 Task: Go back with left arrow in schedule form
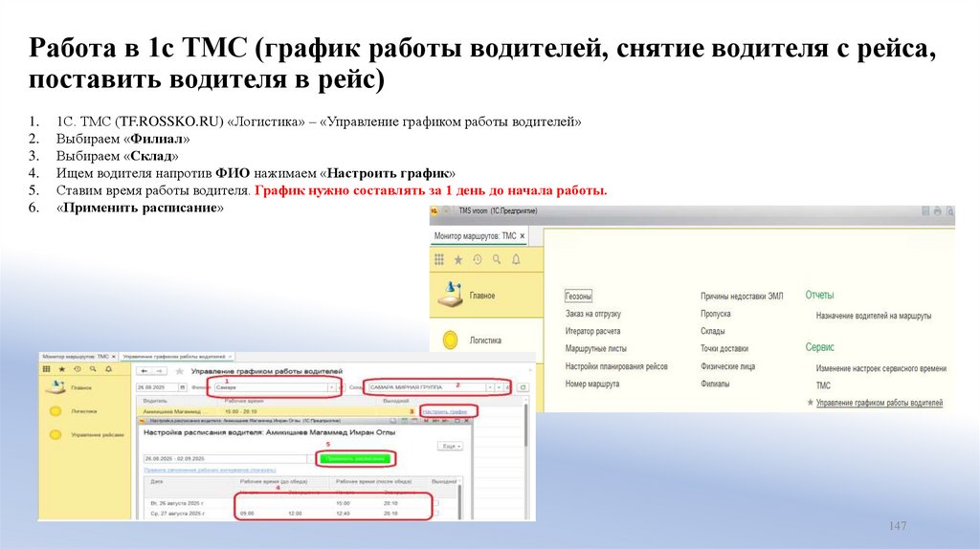pos(145,371)
